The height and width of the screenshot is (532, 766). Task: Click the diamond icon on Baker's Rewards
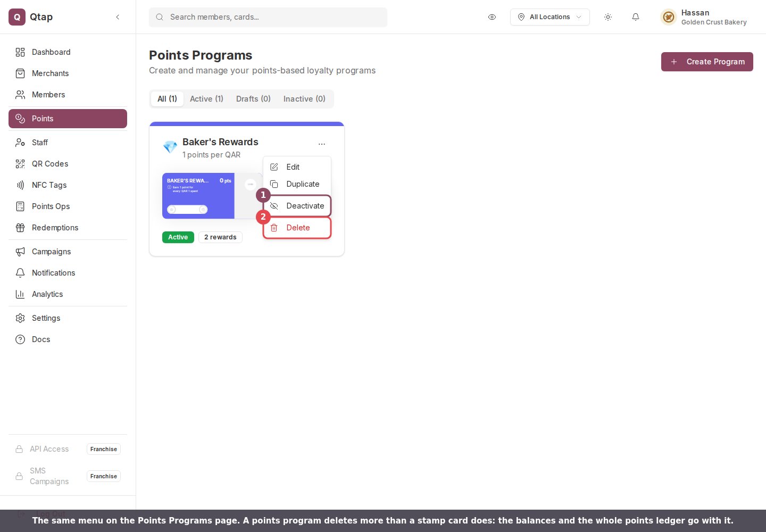point(170,147)
